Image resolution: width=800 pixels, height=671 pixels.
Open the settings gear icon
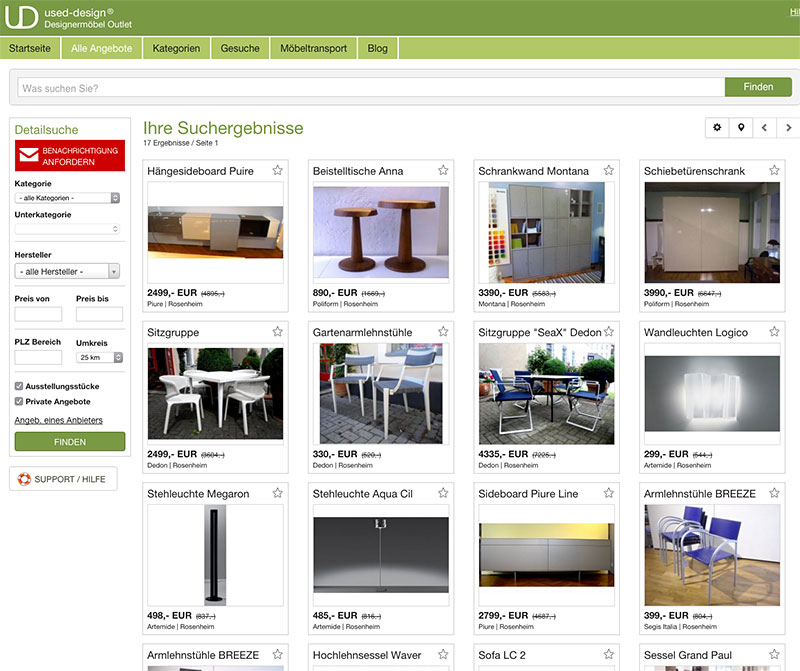(716, 128)
